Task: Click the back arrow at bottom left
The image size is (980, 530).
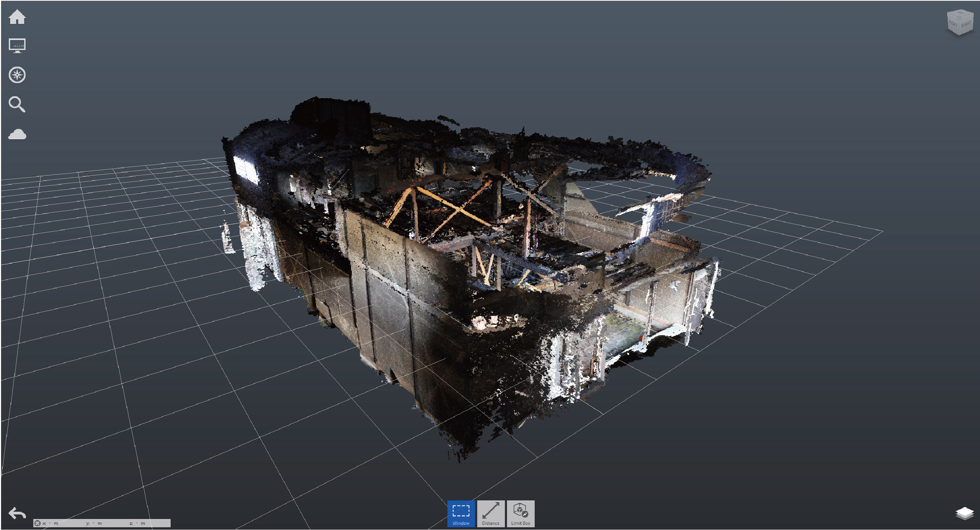Action: coord(17,513)
